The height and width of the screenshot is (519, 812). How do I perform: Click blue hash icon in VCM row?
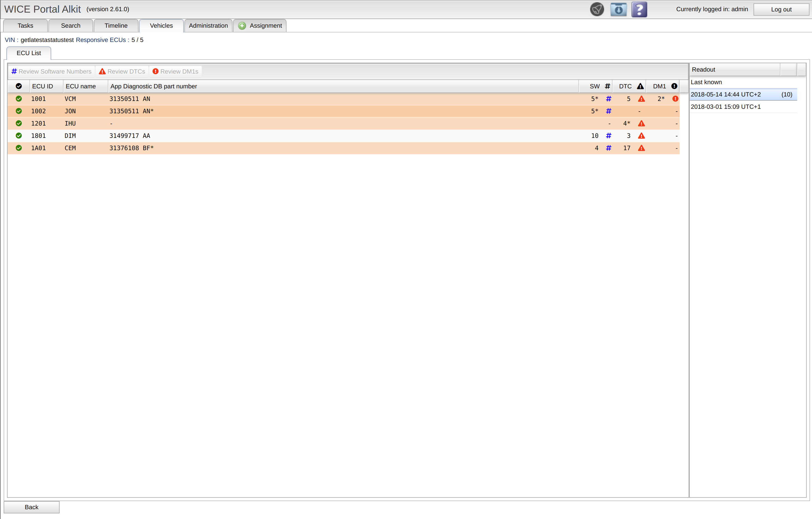click(x=608, y=99)
